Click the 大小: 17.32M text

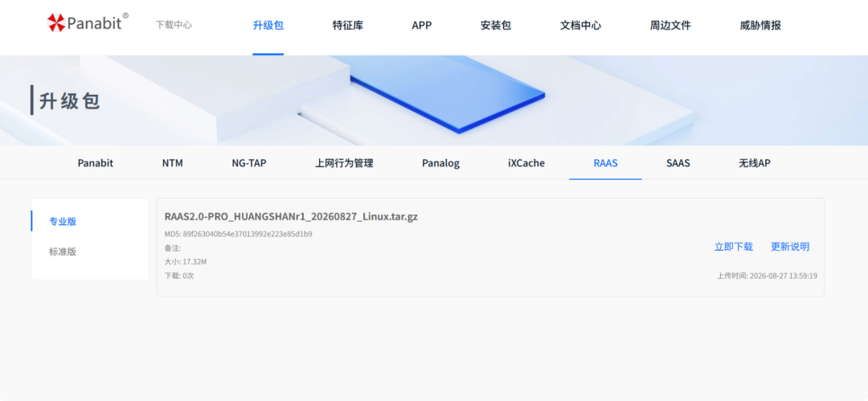click(186, 261)
